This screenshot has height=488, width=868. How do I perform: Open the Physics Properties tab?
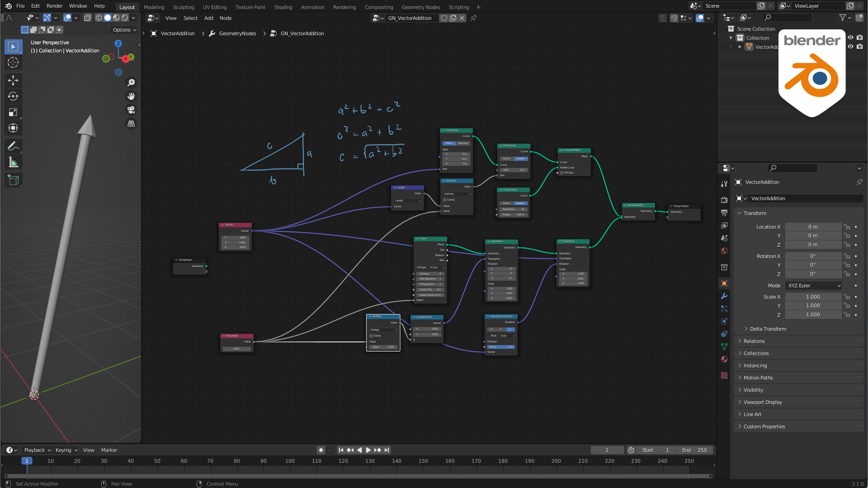click(724, 321)
